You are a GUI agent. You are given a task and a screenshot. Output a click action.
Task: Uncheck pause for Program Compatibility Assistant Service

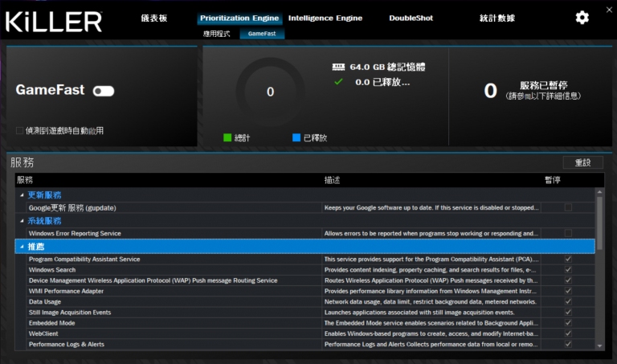point(568,259)
